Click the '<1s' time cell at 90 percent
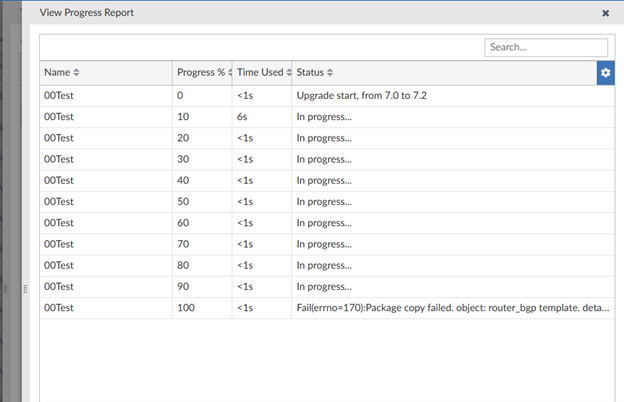The width and height of the screenshot is (624, 402). pyautogui.click(x=245, y=287)
